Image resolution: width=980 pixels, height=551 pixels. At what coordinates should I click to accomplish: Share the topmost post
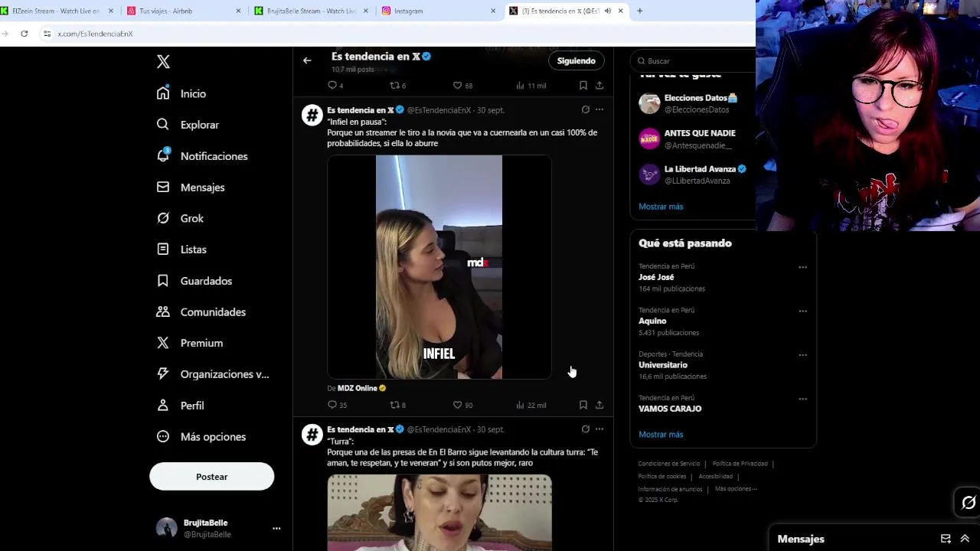click(599, 86)
